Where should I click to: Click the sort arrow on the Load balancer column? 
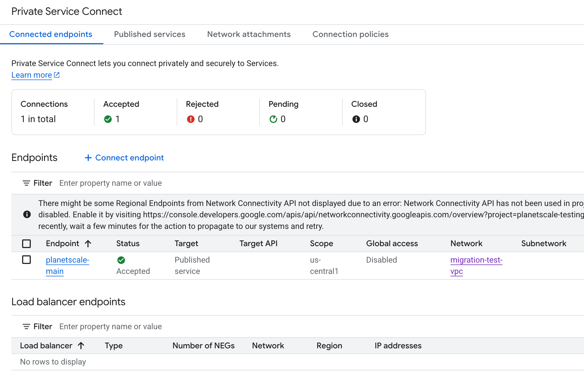click(81, 345)
